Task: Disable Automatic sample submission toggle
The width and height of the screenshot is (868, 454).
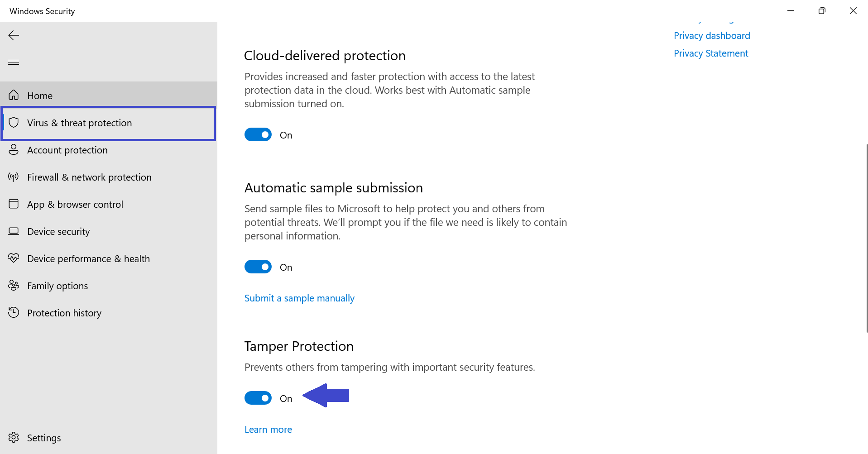Action: (x=258, y=267)
